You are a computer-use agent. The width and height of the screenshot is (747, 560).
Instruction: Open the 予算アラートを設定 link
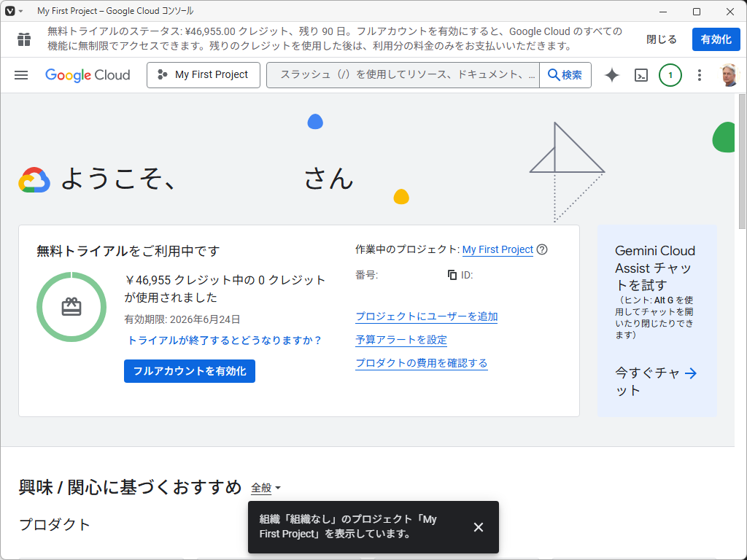400,340
